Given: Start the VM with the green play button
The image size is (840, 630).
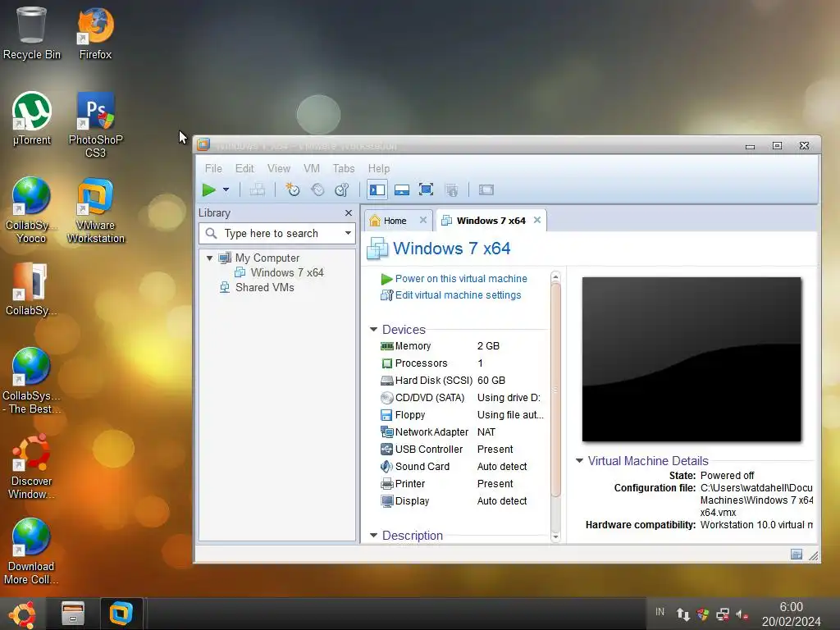Looking at the screenshot, I should (x=209, y=189).
